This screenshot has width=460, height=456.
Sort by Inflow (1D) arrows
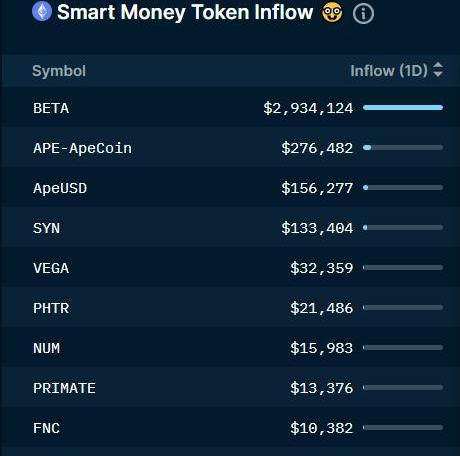click(x=438, y=70)
